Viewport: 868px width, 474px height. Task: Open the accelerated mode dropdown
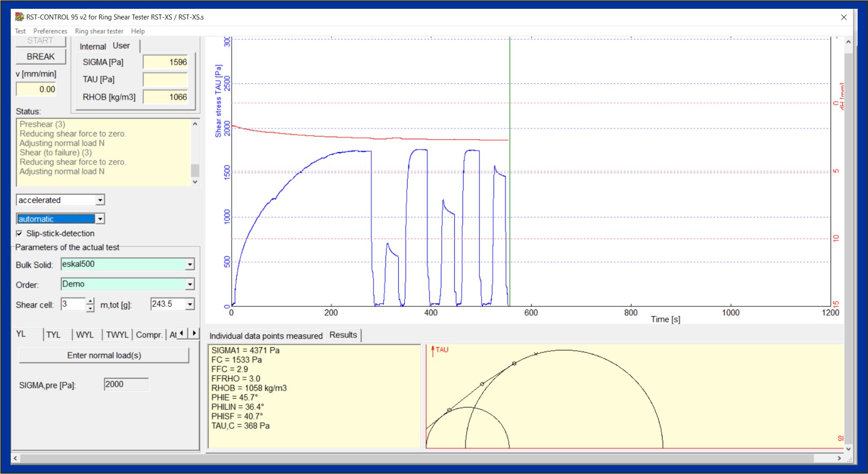[100, 200]
